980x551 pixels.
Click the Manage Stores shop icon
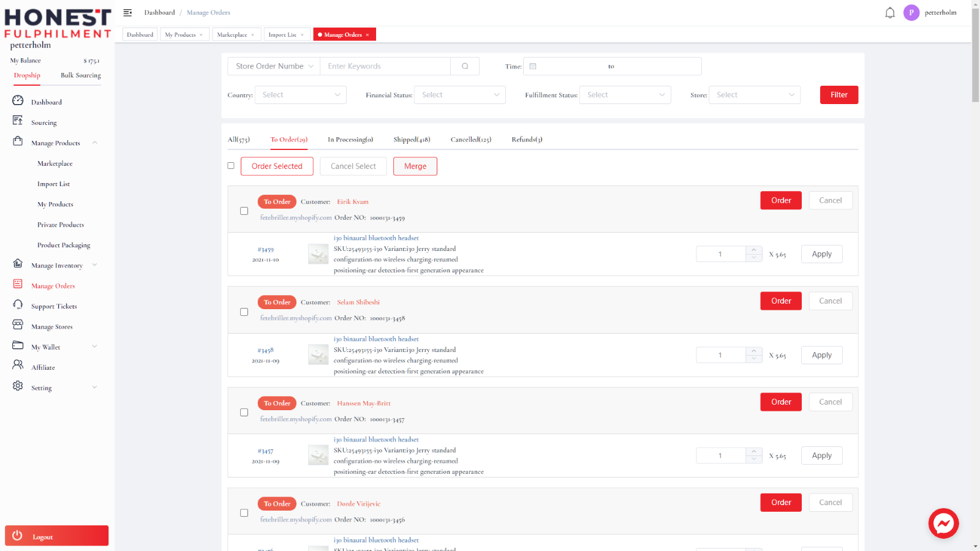coord(18,325)
